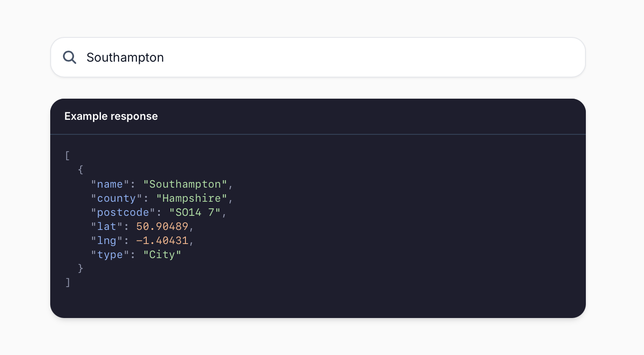Click the opening square bracket in the JSON
644x355 pixels.
click(67, 155)
